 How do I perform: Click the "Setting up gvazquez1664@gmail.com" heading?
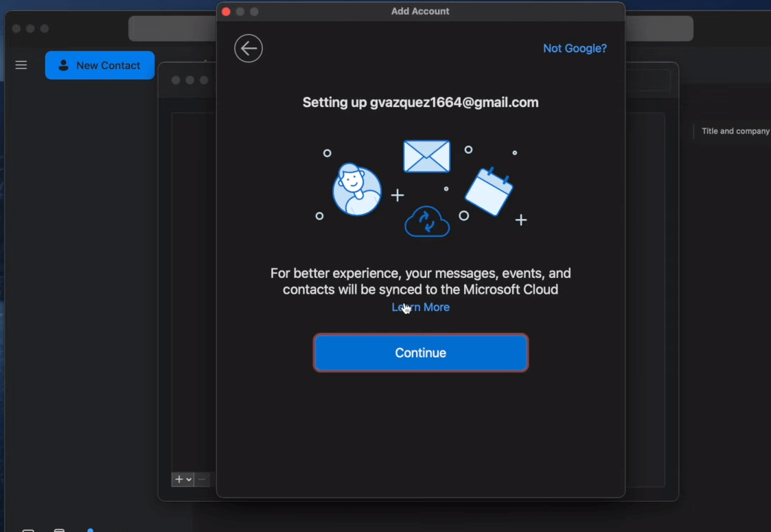click(x=420, y=103)
